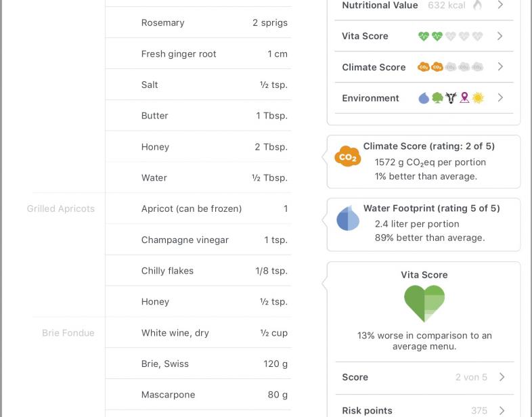Click the cow head Environment icon
This screenshot has width=532, height=417.
coord(451,98)
